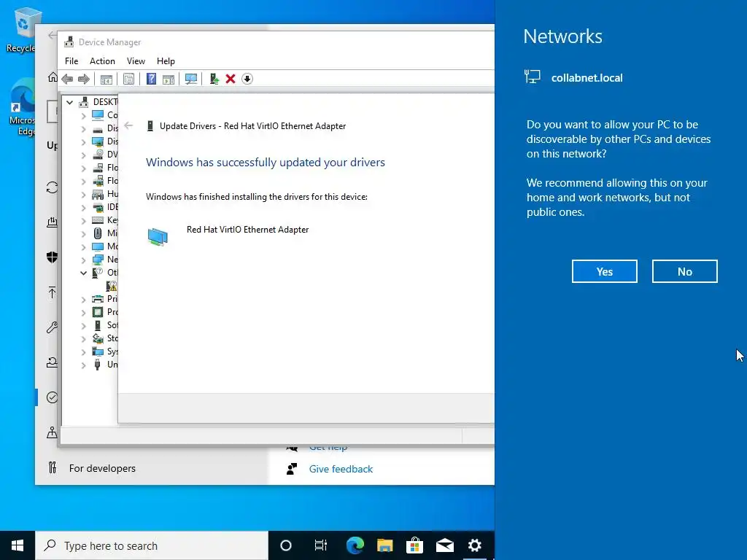Open the File menu in Device Manager

pos(71,61)
